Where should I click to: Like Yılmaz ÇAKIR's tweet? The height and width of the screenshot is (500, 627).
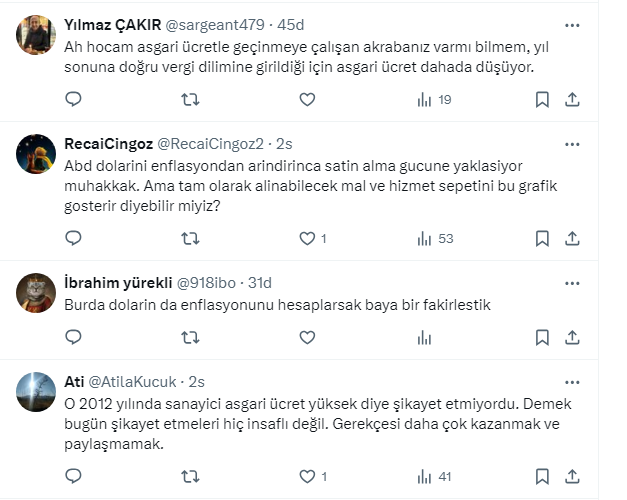[x=307, y=99]
